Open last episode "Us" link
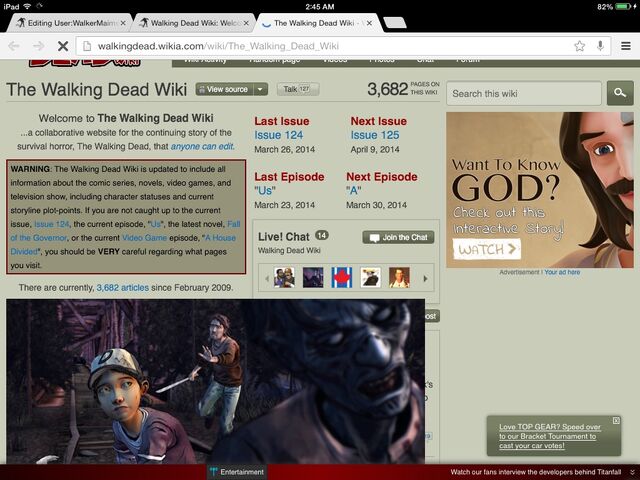Screen dimensions: 640x480 coord(265,191)
